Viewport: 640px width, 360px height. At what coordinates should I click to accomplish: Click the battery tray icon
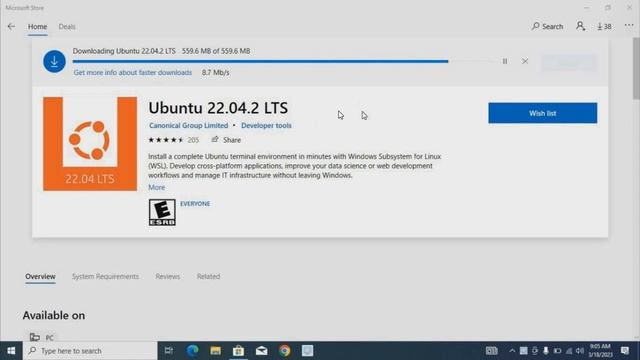click(557, 351)
